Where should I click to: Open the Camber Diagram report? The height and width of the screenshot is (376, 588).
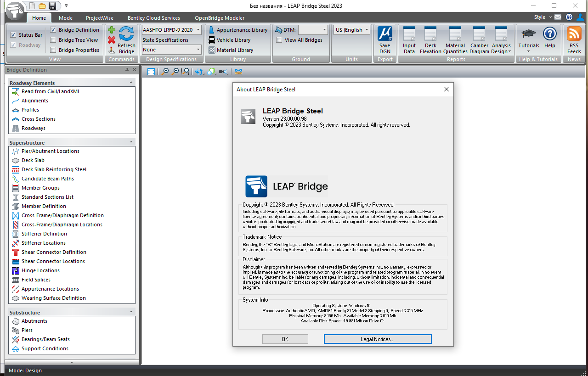coord(479,40)
